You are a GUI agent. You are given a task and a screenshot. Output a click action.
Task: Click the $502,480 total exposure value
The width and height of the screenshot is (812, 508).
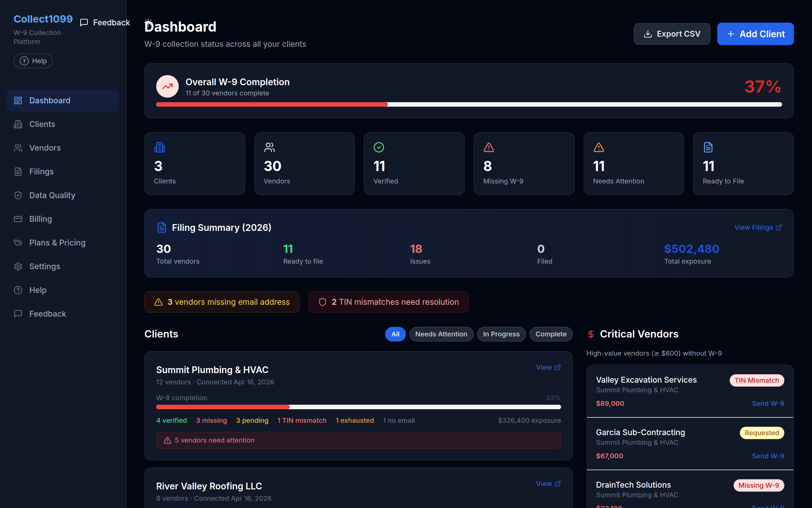692,249
